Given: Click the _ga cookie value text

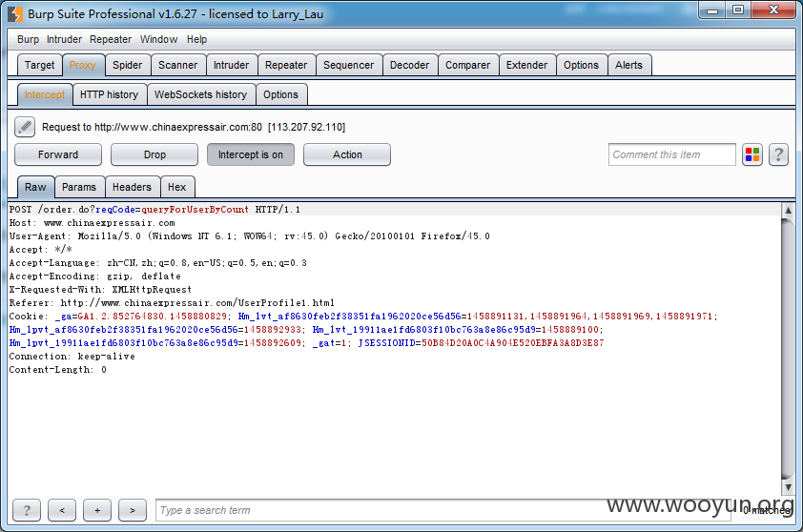Looking at the screenshot, I should click(152, 316).
